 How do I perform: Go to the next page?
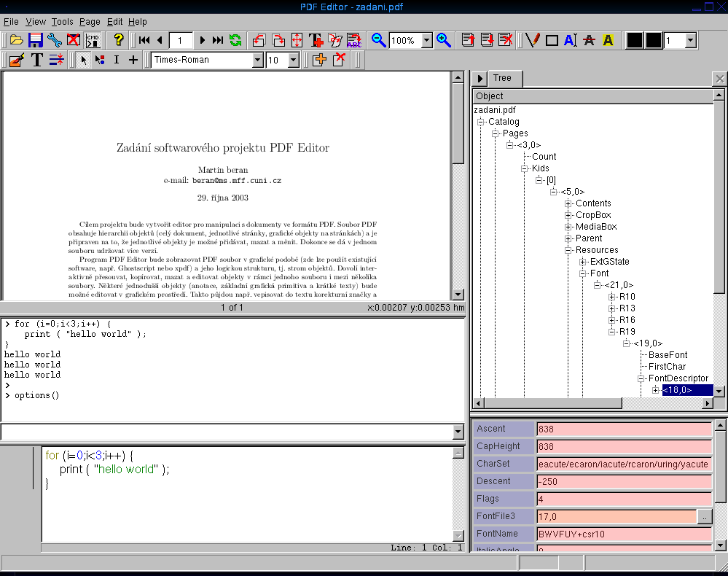(202, 40)
